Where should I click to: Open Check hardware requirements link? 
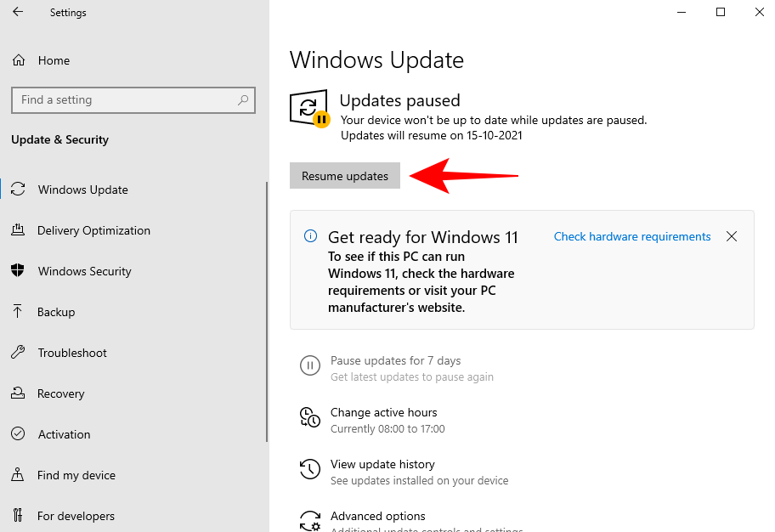[632, 237]
